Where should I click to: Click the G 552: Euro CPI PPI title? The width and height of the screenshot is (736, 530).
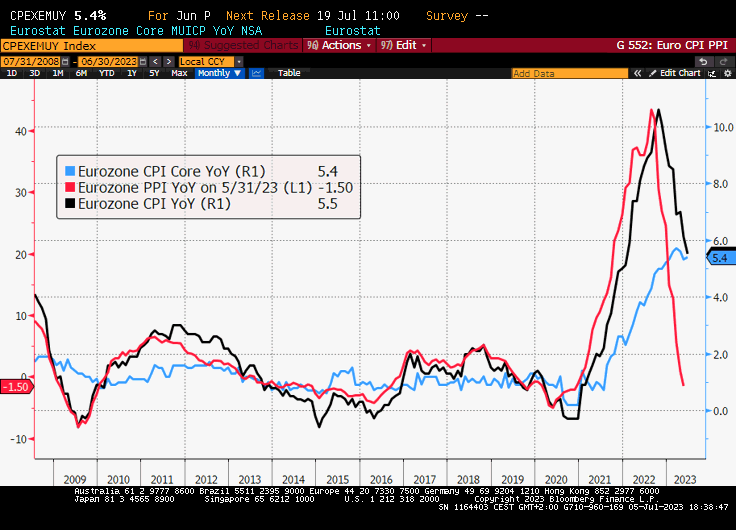[x=672, y=46]
